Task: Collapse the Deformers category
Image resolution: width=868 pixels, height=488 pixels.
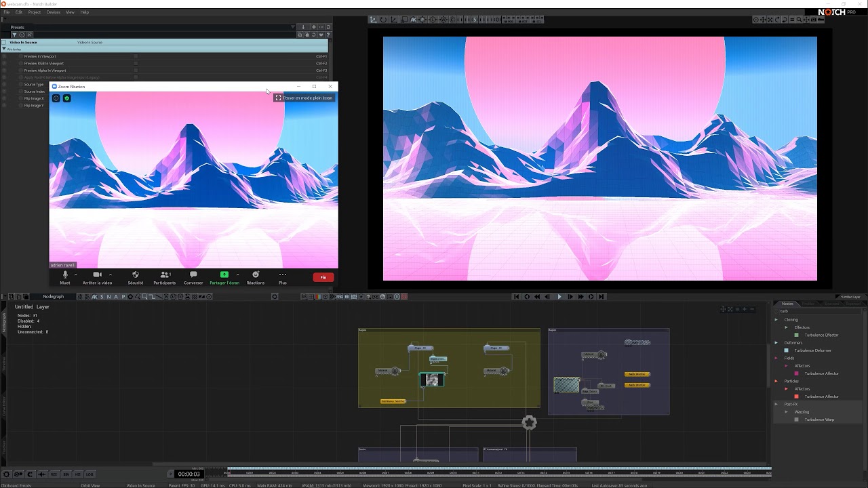Action: pyautogui.click(x=776, y=343)
